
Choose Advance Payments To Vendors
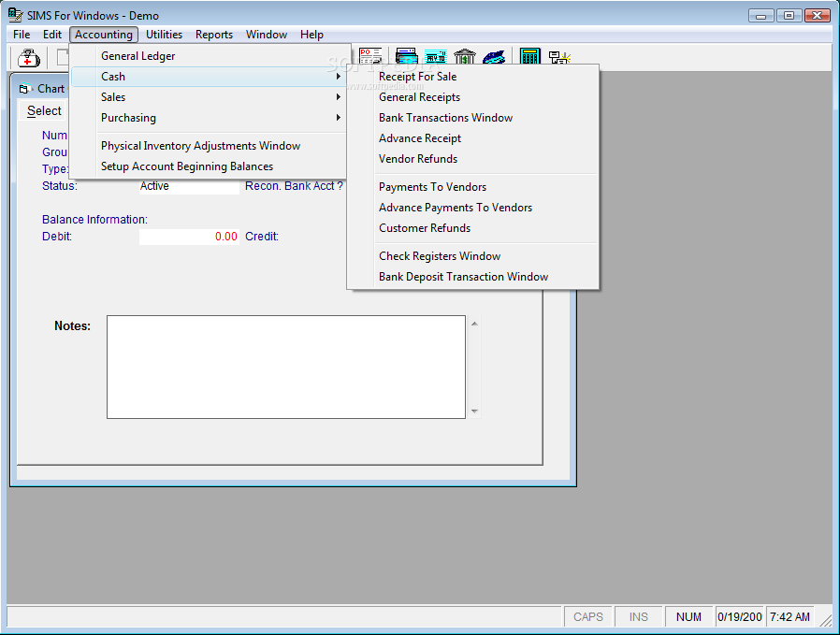[473, 208]
